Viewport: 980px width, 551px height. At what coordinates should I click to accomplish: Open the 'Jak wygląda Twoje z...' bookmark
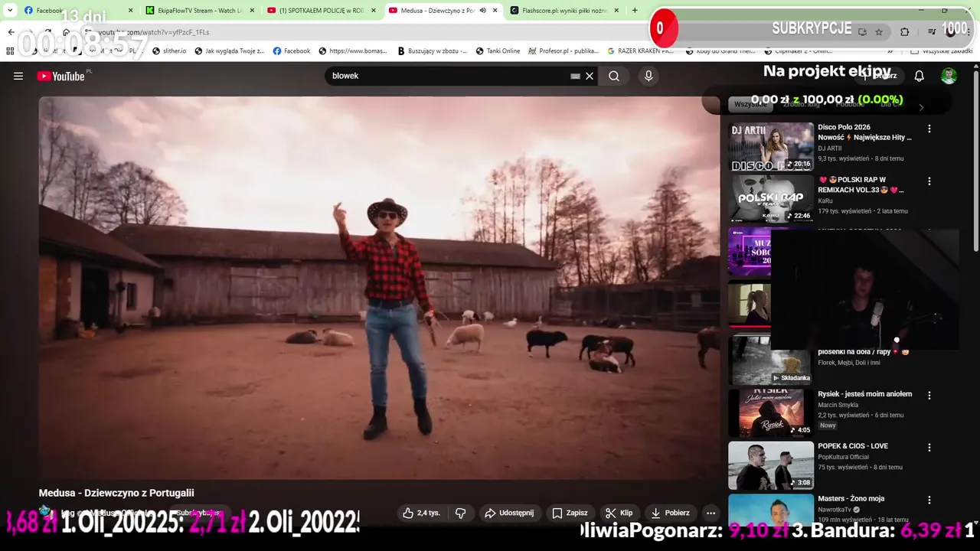pos(229,51)
